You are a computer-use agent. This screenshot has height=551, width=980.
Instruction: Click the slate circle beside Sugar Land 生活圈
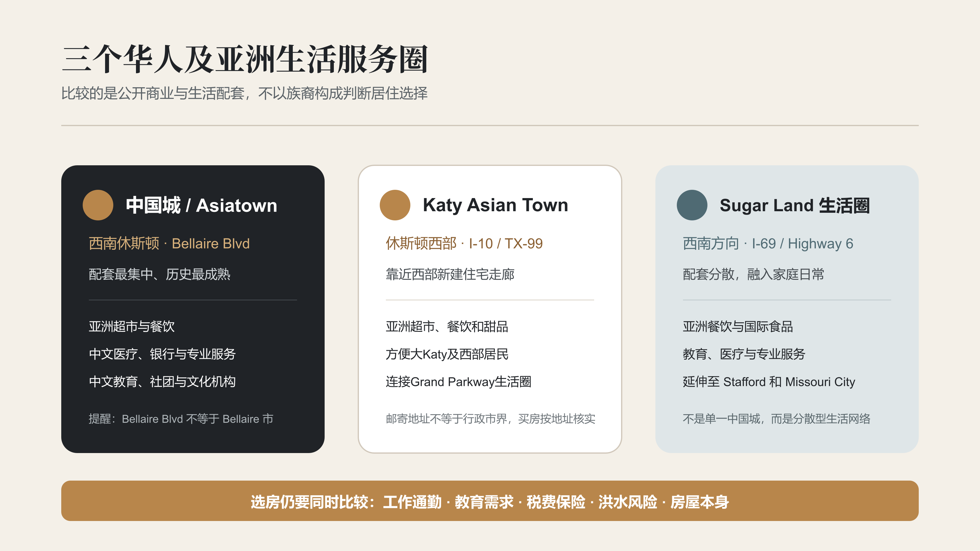692,205
